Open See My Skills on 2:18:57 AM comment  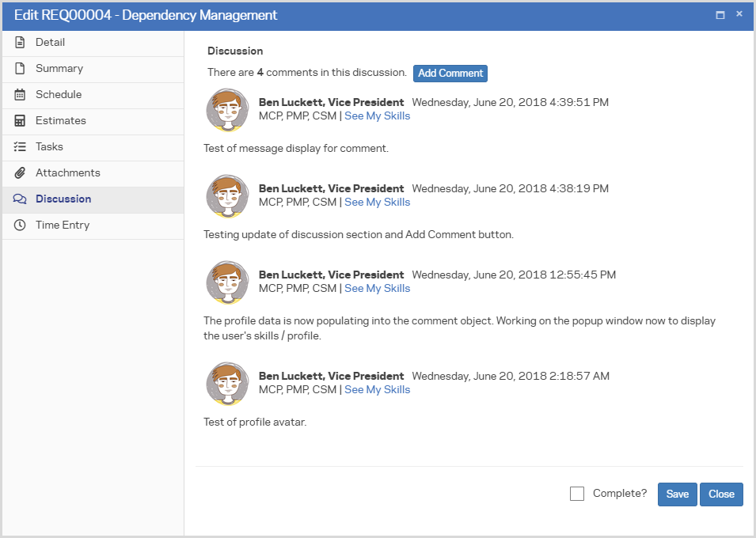[x=377, y=389]
